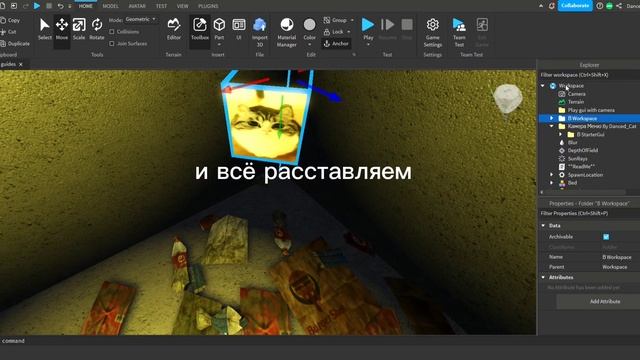Toggle the Collisions checkbox
The height and width of the screenshot is (360, 640).
pyautogui.click(x=112, y=31)
